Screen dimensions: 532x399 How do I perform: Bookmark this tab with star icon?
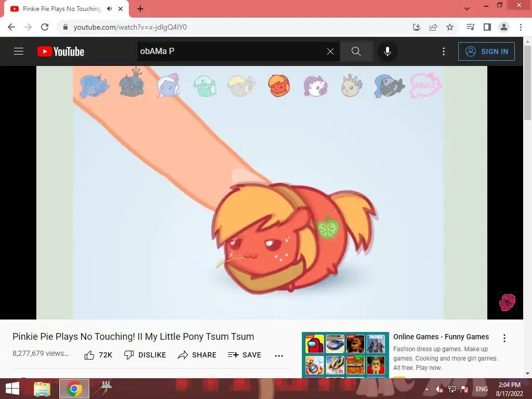[450, 27]
